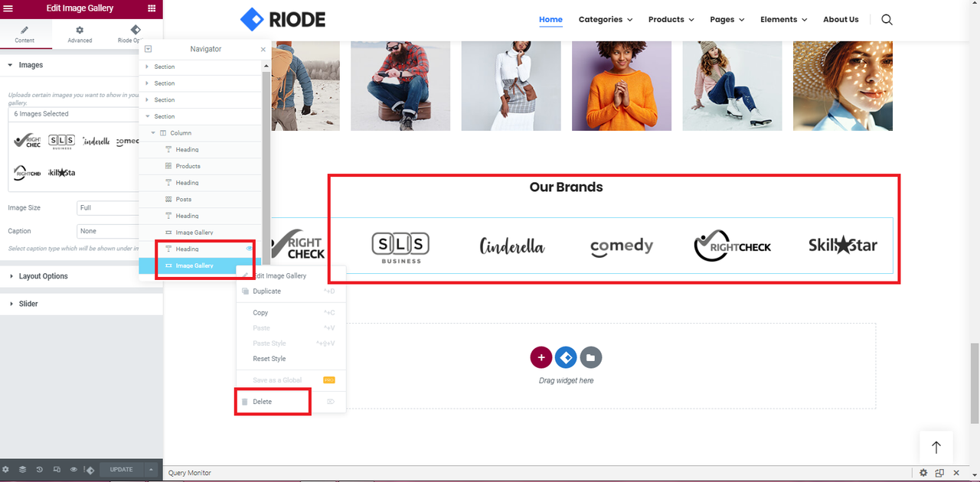Switch to the Content tab
This screenshot has width=980, height=482.
tap(24, 34)
